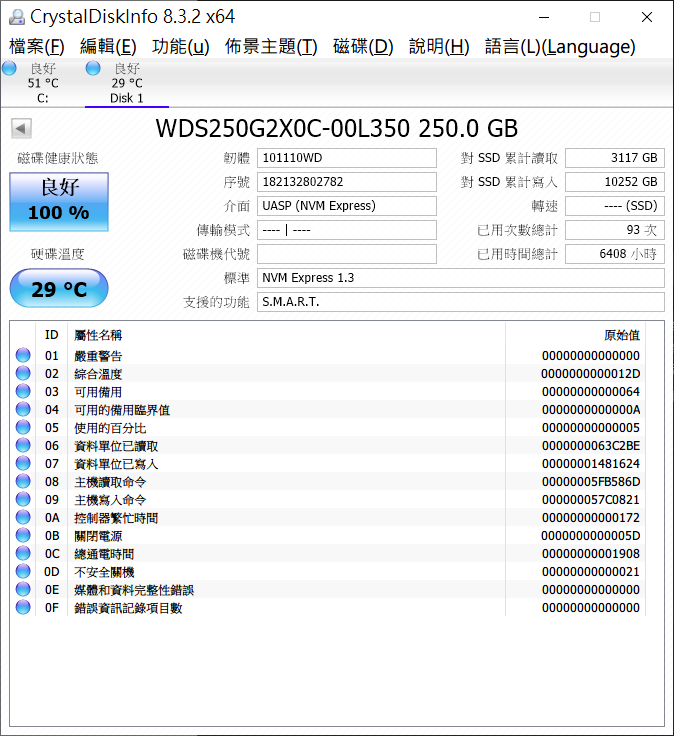
Task: Click the firmware field 101110WD
Action: tap(347, 158)
